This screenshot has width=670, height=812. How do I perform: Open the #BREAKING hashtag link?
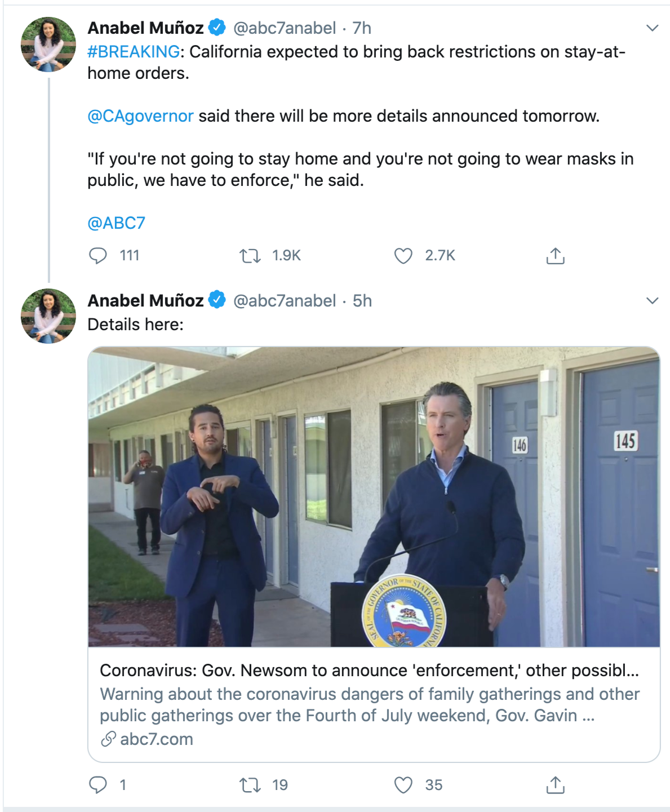tap(134, 52)
